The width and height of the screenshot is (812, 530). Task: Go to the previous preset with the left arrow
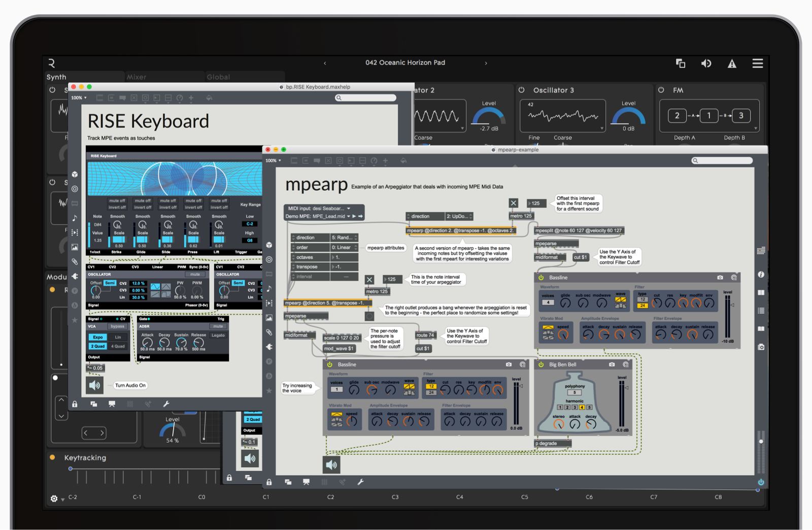click(325, 63)
